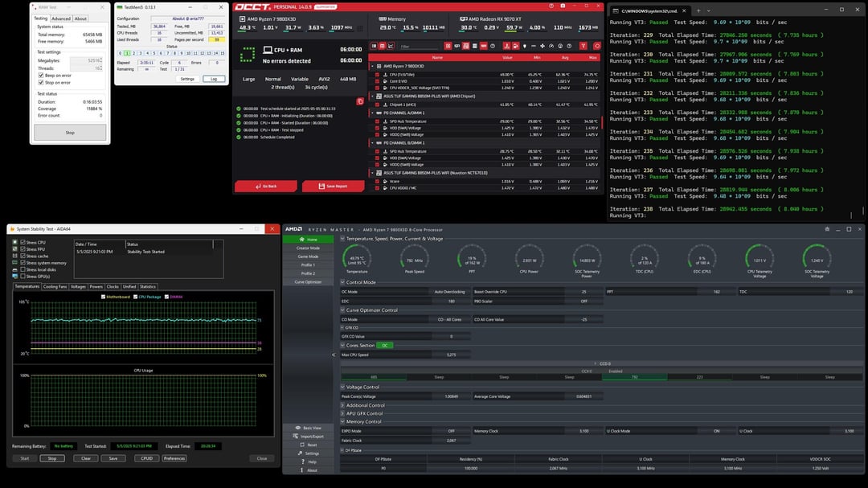Collapse Control Mode section in Ryzen Master

point(342,282)
